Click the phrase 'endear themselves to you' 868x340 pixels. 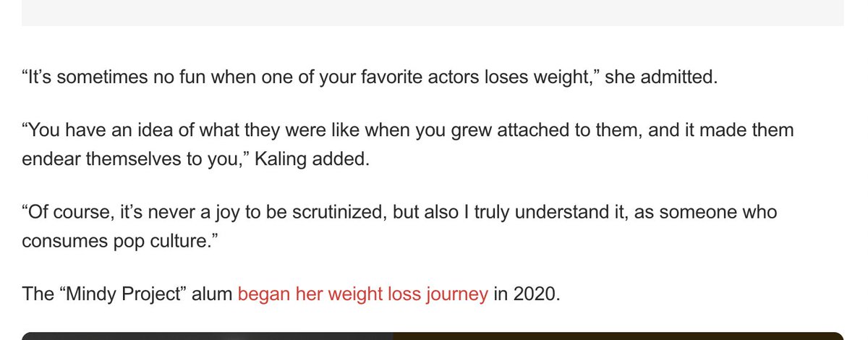click(127, 158)
